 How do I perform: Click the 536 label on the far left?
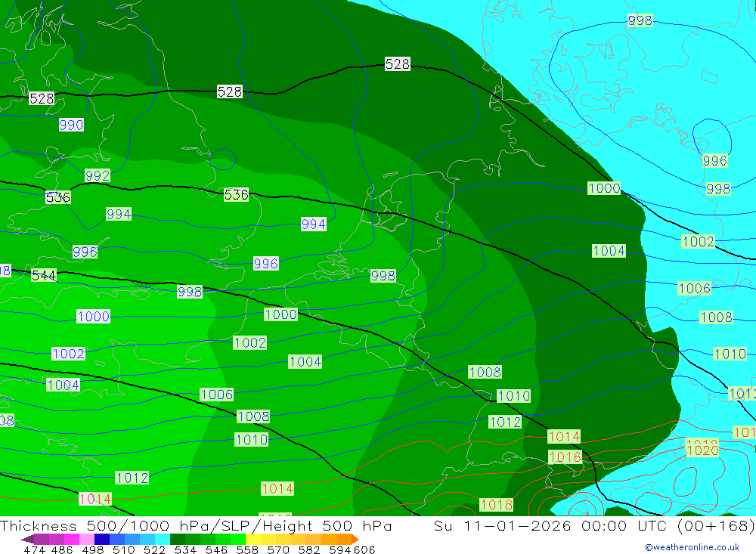coord(57,198)
